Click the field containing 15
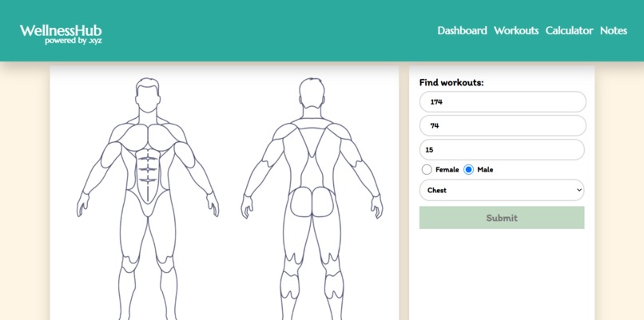Screen dimensions: 644x320 click(502, 150)
